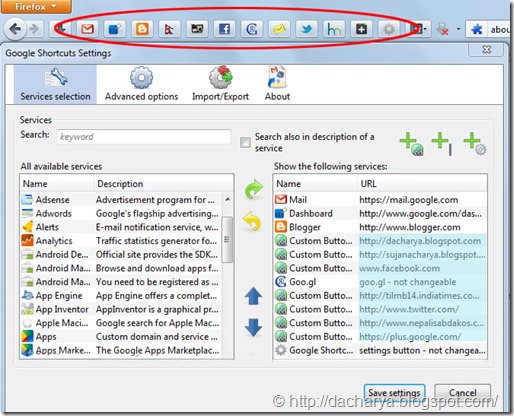Click Save settings button
The height and width of the screenshot is (416, 514).
pos(394,393)
